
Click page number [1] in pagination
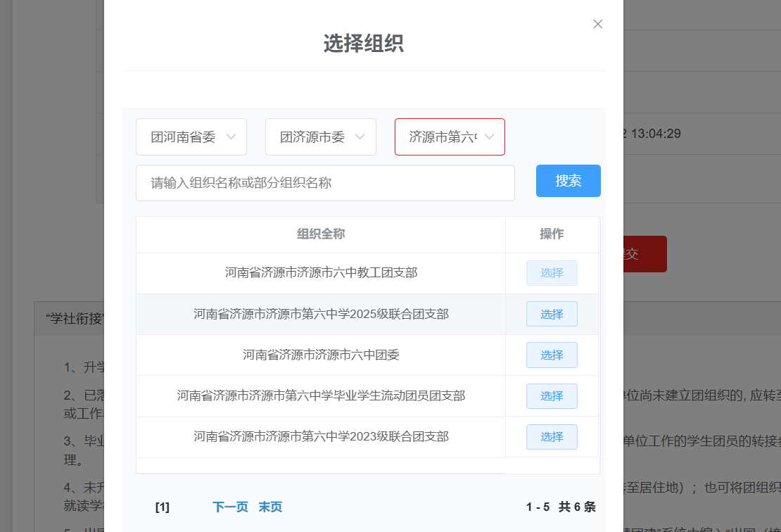162,507
